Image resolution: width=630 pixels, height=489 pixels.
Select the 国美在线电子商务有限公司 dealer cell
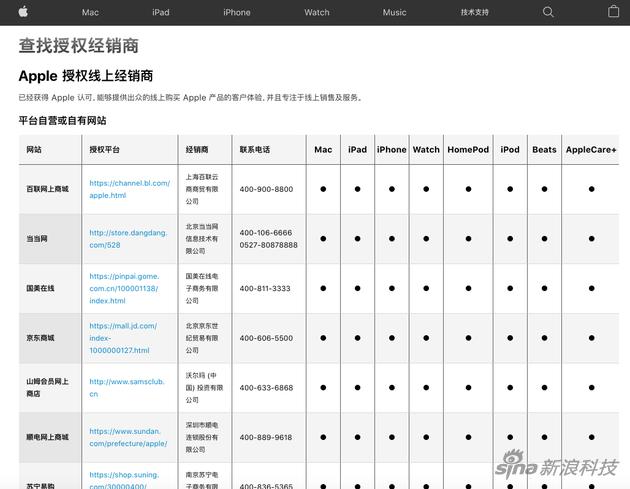click(202, 288)
